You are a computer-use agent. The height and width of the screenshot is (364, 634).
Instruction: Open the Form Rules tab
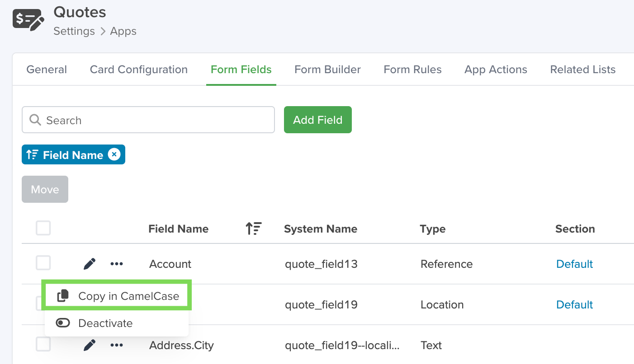(412, 70)
